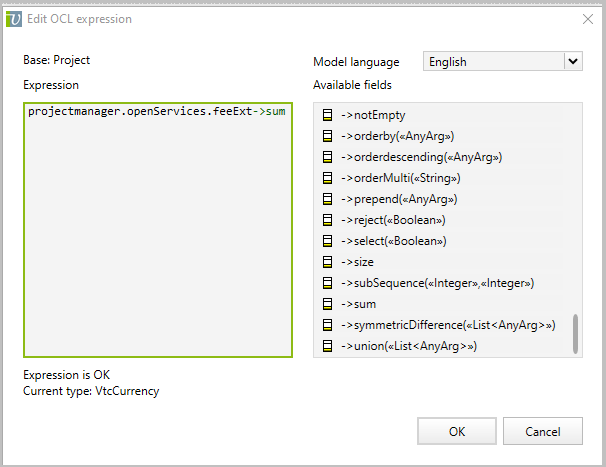Open the Model language dropdown arrow
606x467 pixels.
click(573, 62)
